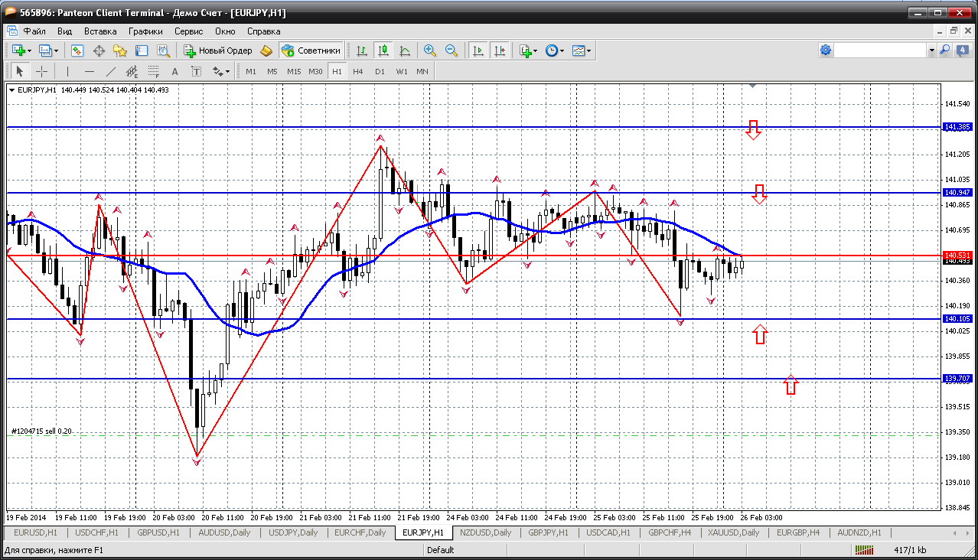Image resolution: width=978 pixels, height=560 pixels.
Task: Zoom in on the chart
Action: 430,50
